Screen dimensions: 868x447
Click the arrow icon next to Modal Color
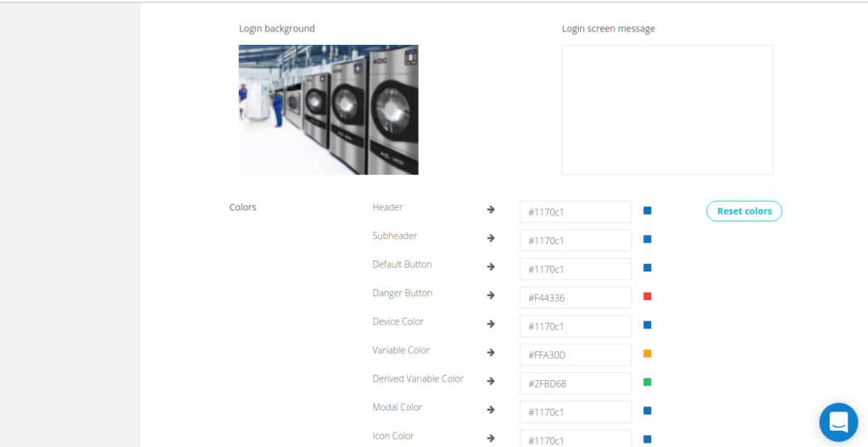point(491,410)
